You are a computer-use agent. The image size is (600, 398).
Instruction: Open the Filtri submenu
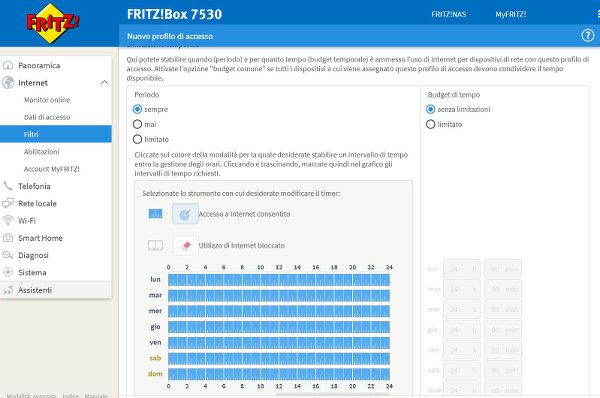click(x=56, y=134)
